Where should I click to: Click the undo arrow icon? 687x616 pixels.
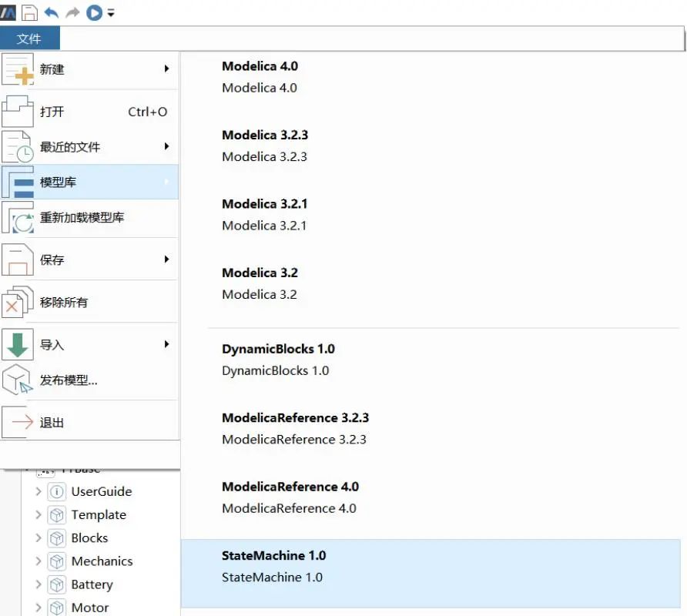click(52, 13)
